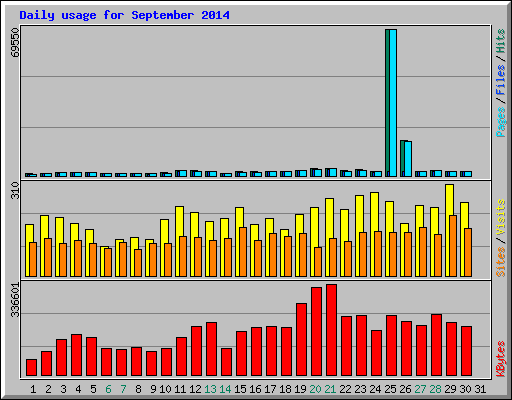Click the Files legend label
The image size is (512, 400).
[x=501, y=79]
